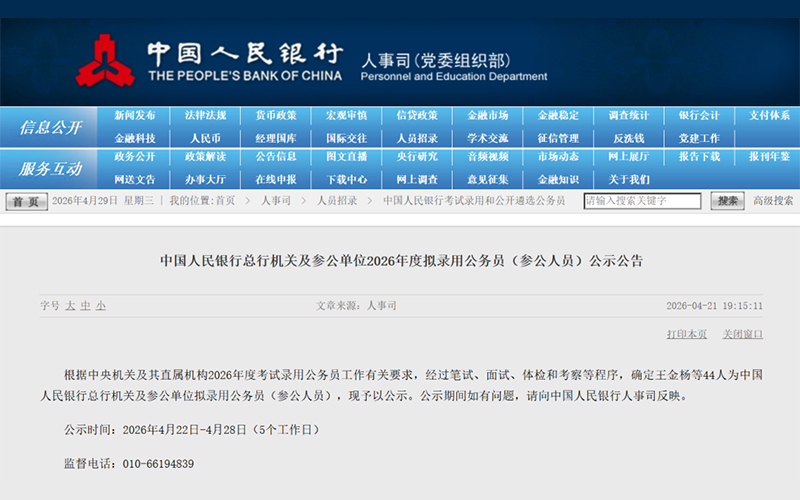Open 宏观审慎 section
This screenshot has width=800, height=500.
[346, 116]
